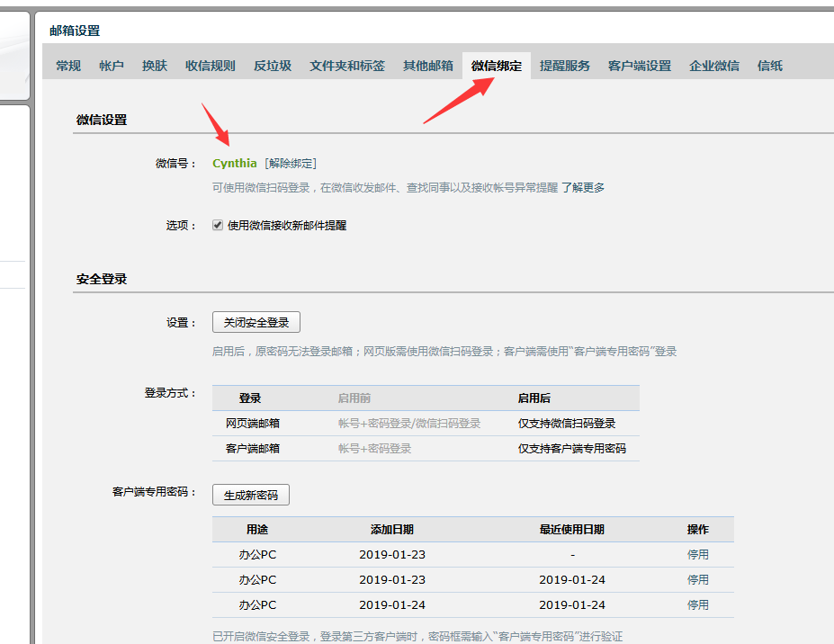Open the 了解更多 link
834x644 pixels.
click(x=583, y=188)
